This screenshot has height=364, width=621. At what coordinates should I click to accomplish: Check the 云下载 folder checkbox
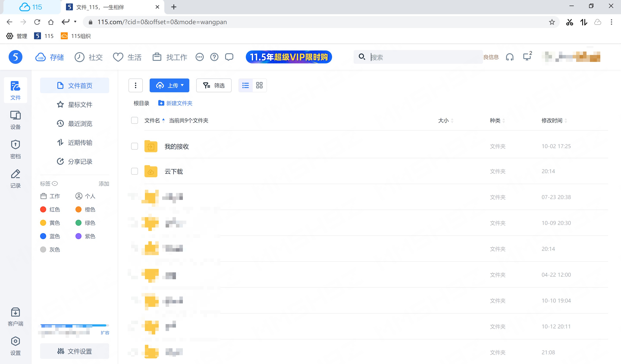point(135,171)
